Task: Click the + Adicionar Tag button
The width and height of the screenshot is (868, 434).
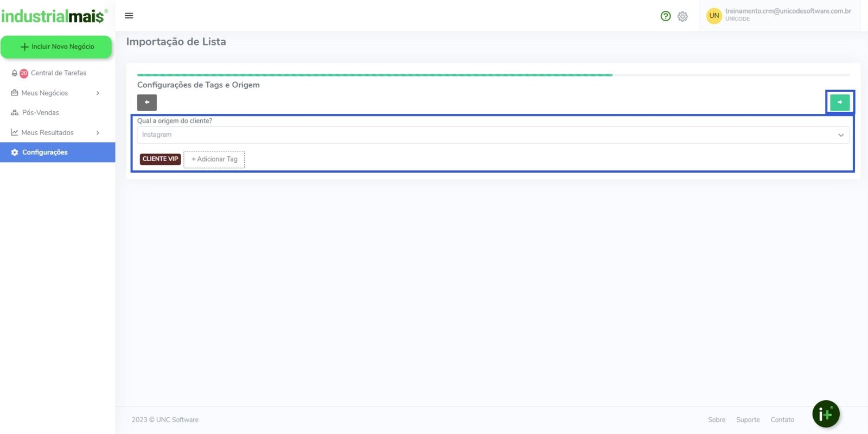Action: tap(214, 159)
